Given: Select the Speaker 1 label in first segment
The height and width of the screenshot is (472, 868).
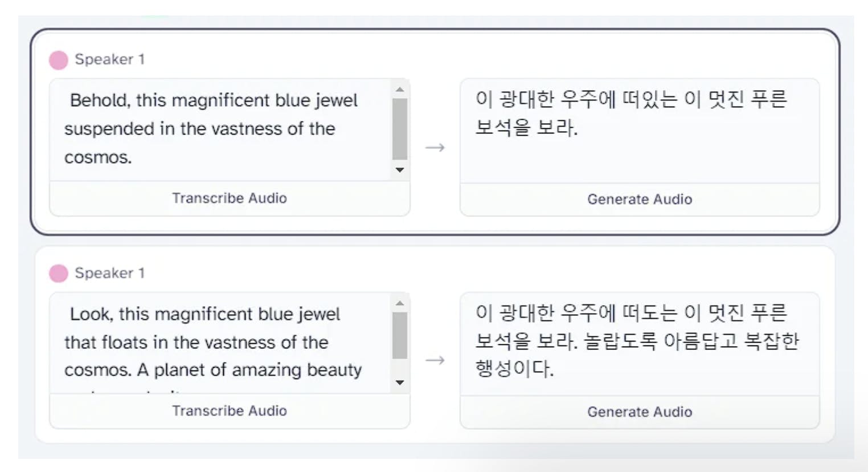Looking at the screenshot, I should pyautogui.click(x=110, y=59).
